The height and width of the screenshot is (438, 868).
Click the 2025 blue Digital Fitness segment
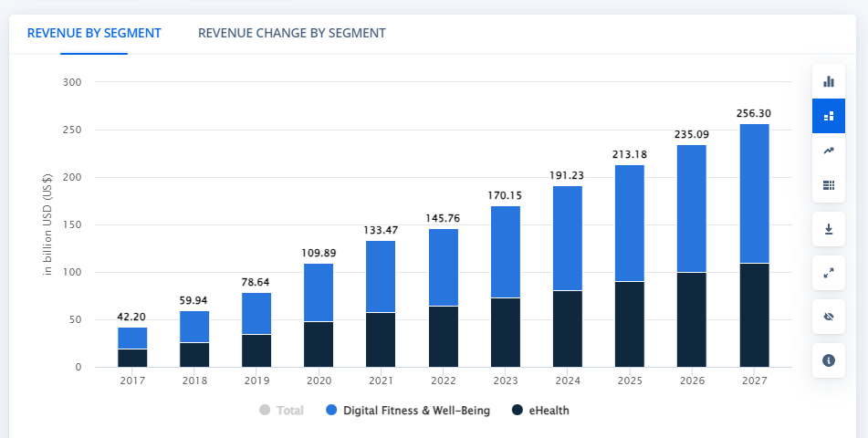point(630,224)
